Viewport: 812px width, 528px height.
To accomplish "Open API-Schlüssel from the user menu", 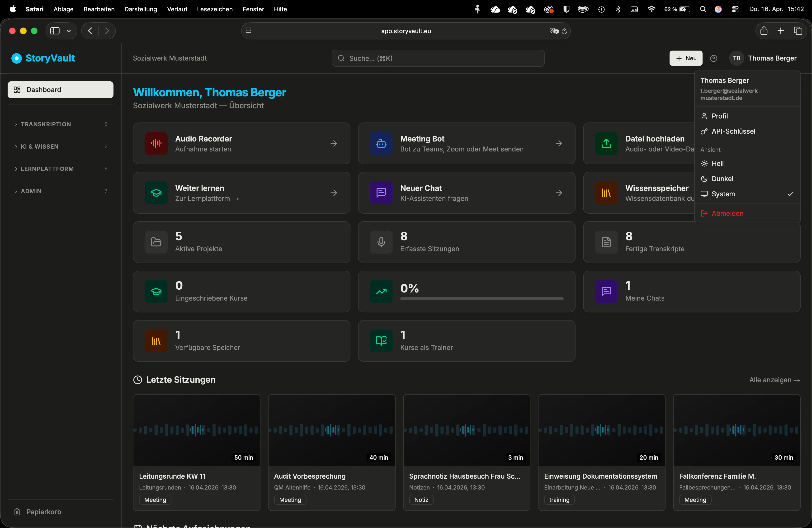I will [x=747, y=131].
